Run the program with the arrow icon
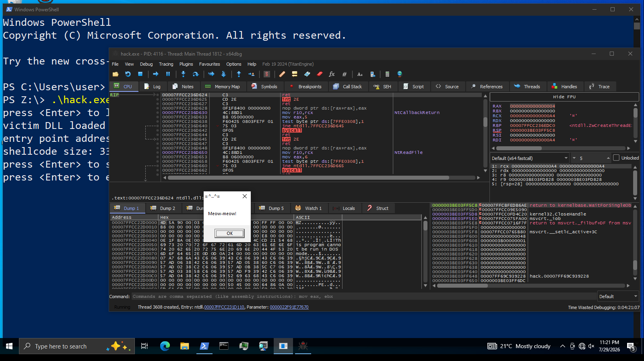Screen dimensions: 644x361 (x=156, y=74)
